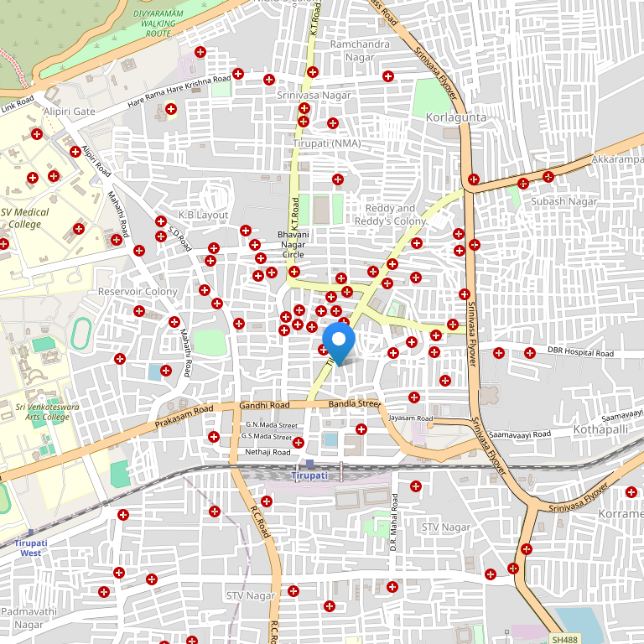Click hospital marker nearest DBR Hospital Road label
Image resolution: width=644 pixels, height=644 pixels.
[529, 353]
